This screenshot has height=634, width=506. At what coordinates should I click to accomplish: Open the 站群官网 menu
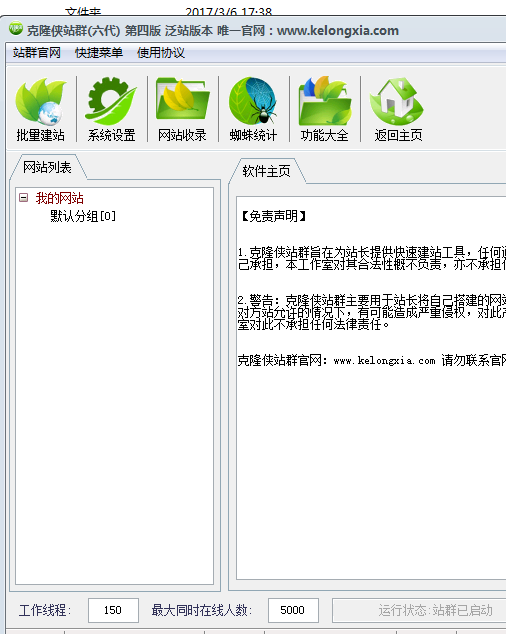click(37, 53)
